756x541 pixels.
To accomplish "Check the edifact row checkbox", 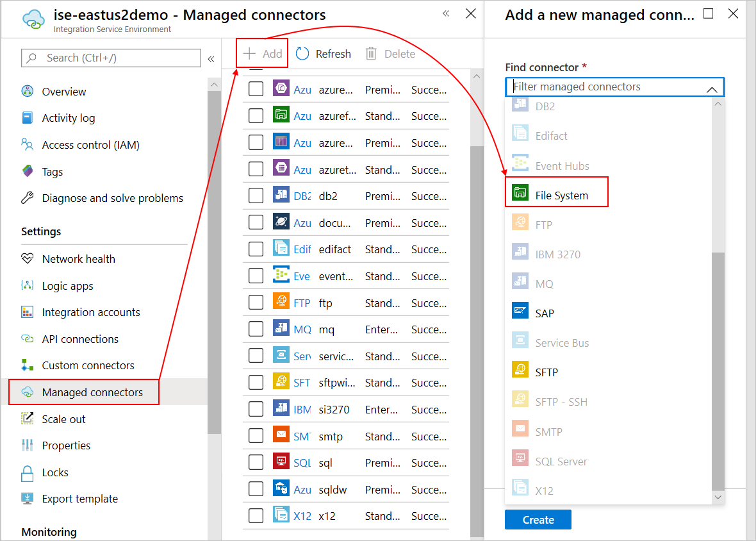I will click(x=256, y=249).
